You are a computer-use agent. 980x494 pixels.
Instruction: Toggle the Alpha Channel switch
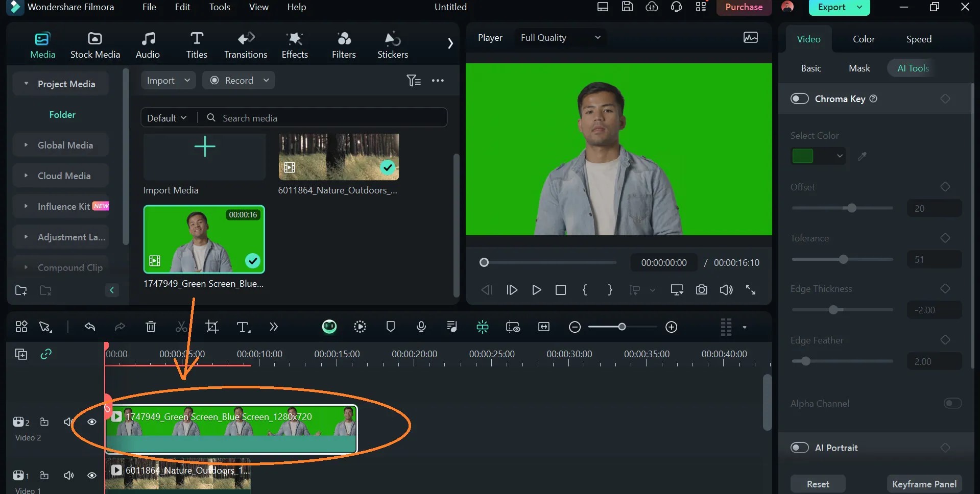click(952, 403)
